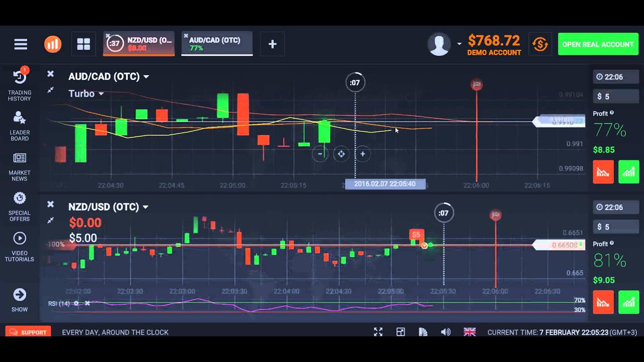This screenshot has height=362, width=644.
Task: Click the chart layout icon in the bottom bar
Action: pos(400,332)
